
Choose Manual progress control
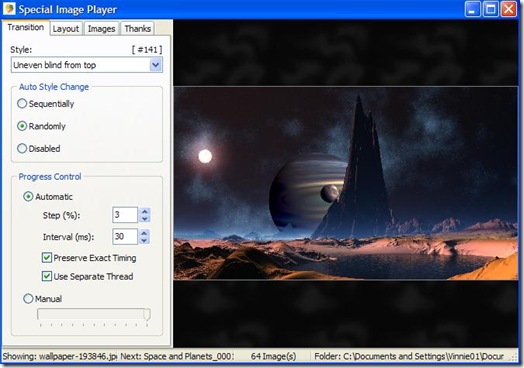28,298
